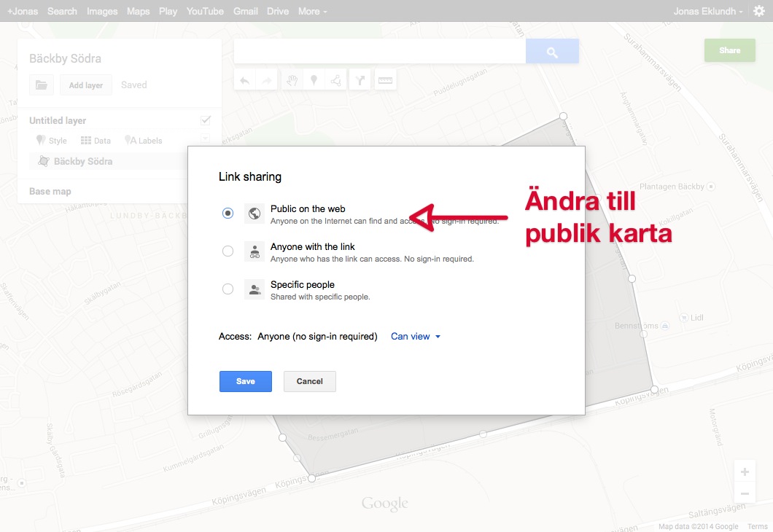Open Play in the Google bar
This screenshot has width=773, height=532.
point(168,11)
